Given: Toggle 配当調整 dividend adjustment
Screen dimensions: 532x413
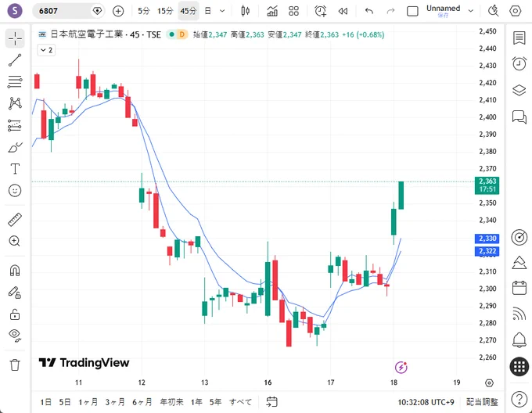Looking at the screenshot, I should 482,402.
